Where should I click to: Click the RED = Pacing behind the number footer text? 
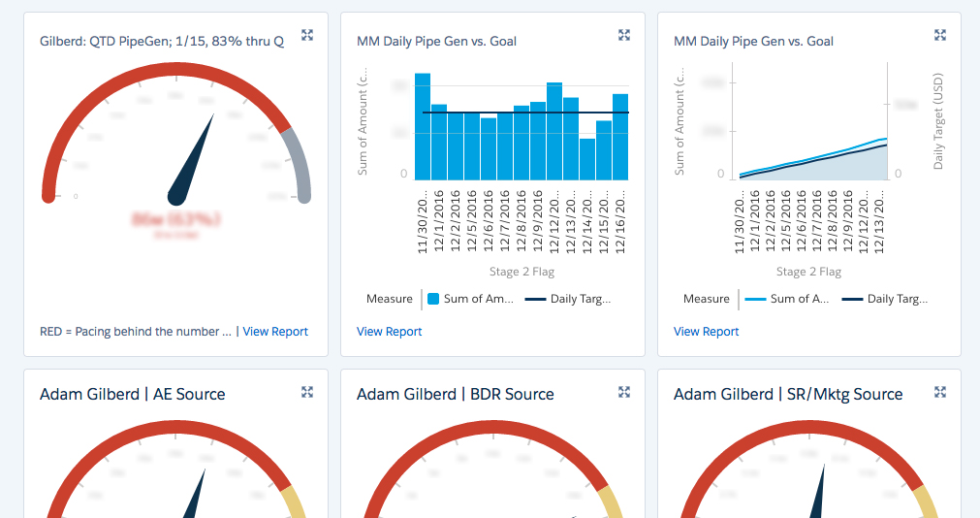click(136, 332)
